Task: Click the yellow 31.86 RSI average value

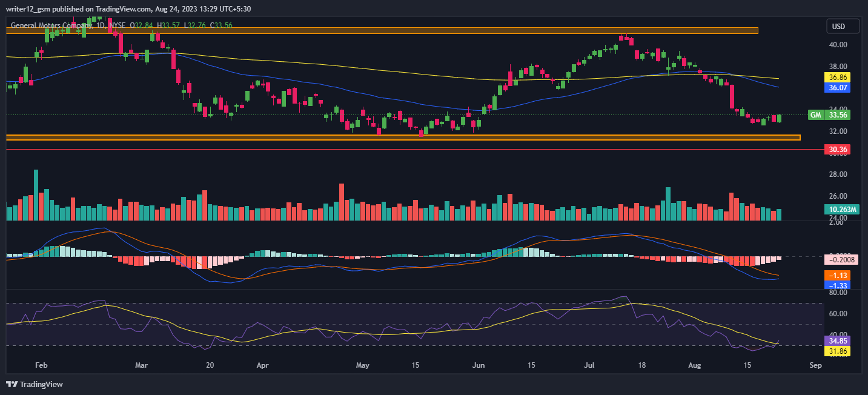Action: point(838,351)
